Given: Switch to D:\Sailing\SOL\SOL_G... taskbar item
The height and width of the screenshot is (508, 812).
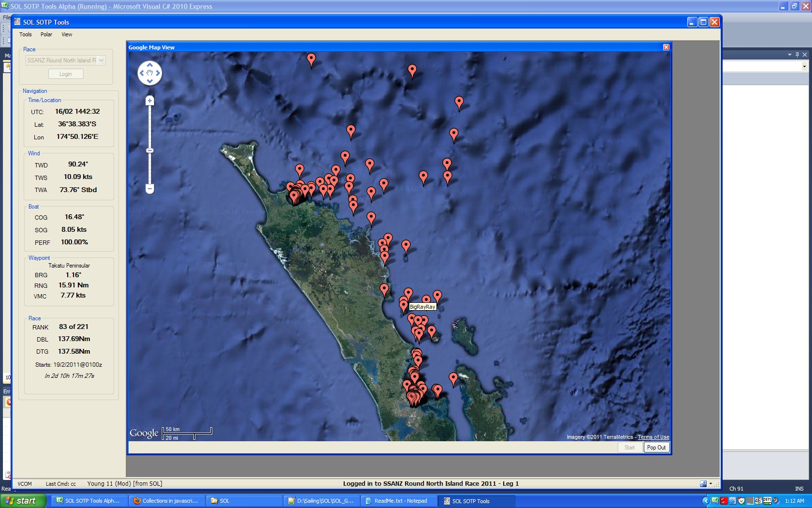Looking at the screenshot, I should pyautogui.click(x=321, y=501).
